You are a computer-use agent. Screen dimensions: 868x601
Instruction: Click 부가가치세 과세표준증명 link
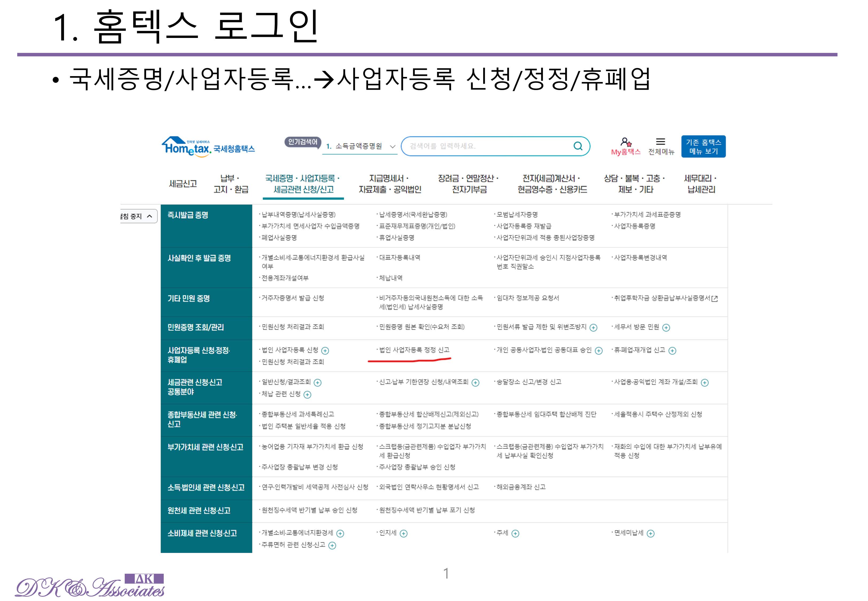tap(647, 215)
